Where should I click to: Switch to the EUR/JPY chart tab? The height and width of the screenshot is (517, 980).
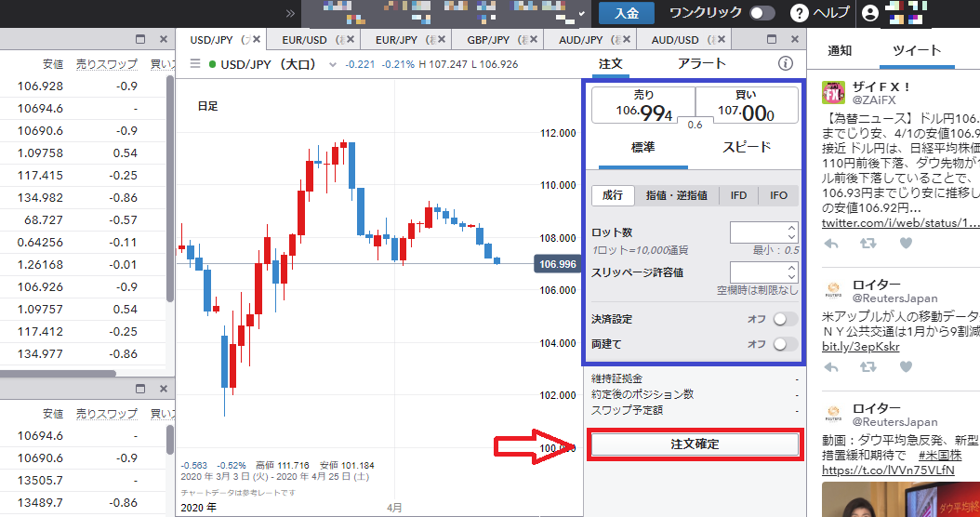(404, 39)
